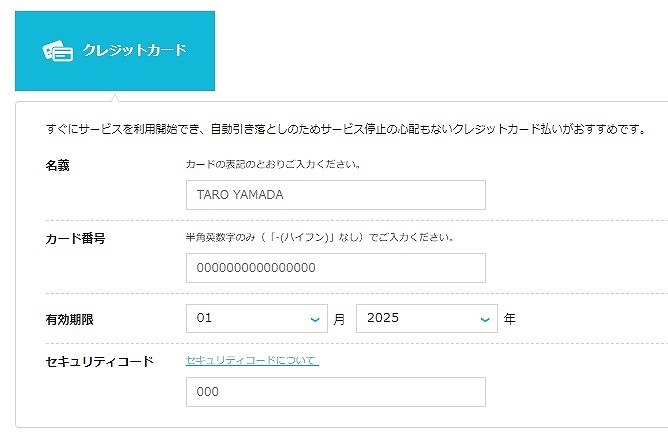Click the chevron arrow of the year selector
The image size is (668, 447).
(485, 320)
